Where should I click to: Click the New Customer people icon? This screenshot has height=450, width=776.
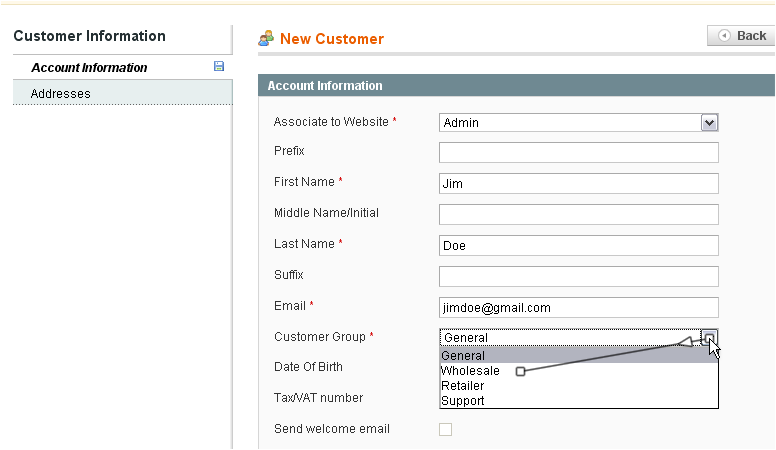click(x=266, y=38)
